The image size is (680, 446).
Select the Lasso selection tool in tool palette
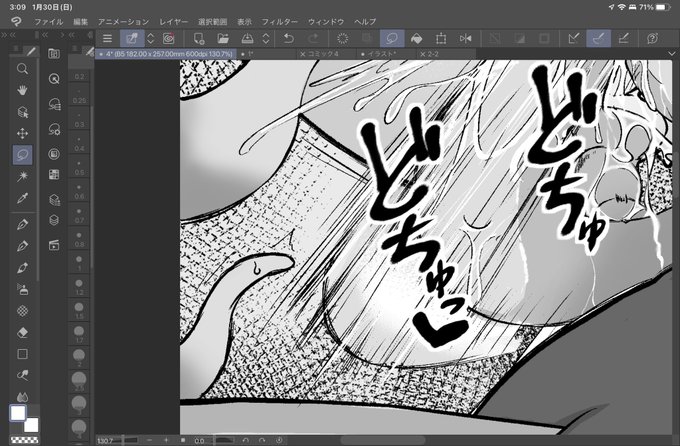point(22,155)
